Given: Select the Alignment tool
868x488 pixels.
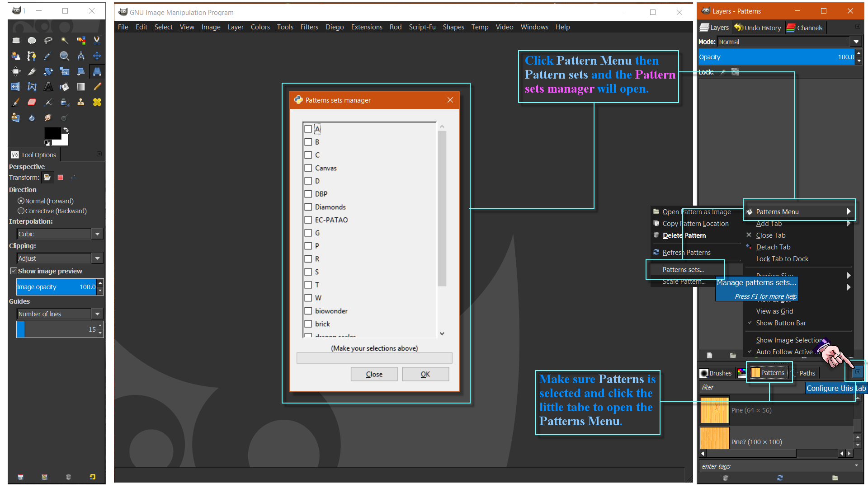Looking at the screenshot, I should coord(16,71).
